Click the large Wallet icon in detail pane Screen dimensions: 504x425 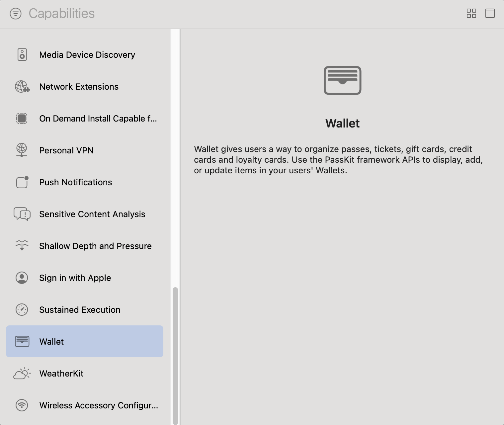tap(343, 80)
